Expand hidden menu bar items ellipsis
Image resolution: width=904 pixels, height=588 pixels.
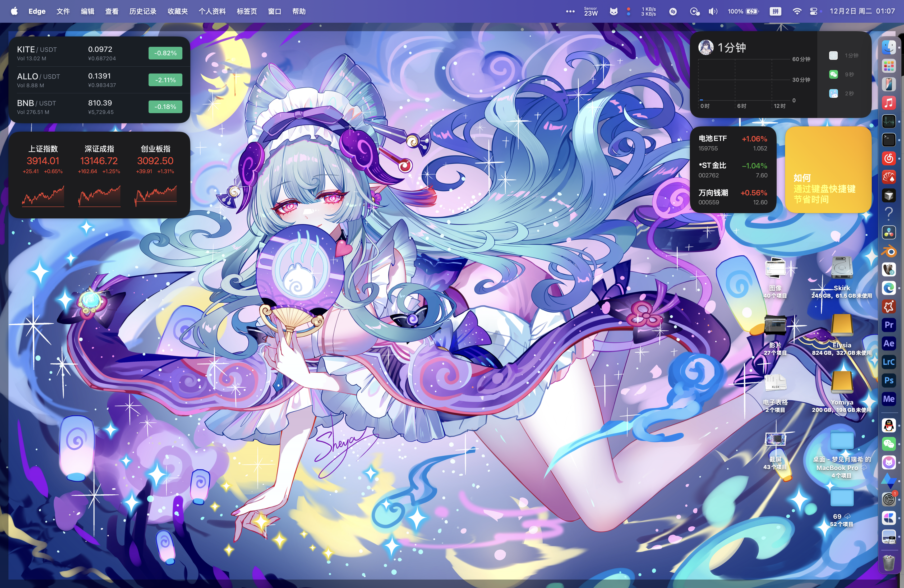tap(570, 11)
